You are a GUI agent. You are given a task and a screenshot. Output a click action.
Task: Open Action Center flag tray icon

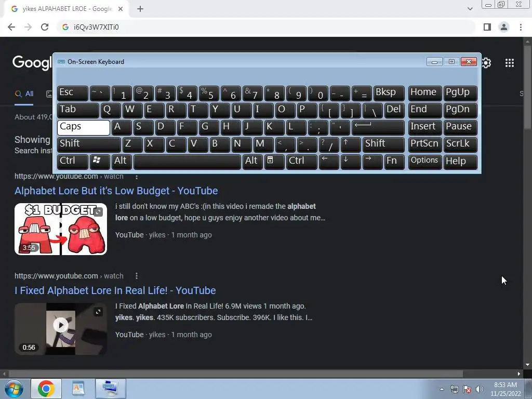coord(467,389)
